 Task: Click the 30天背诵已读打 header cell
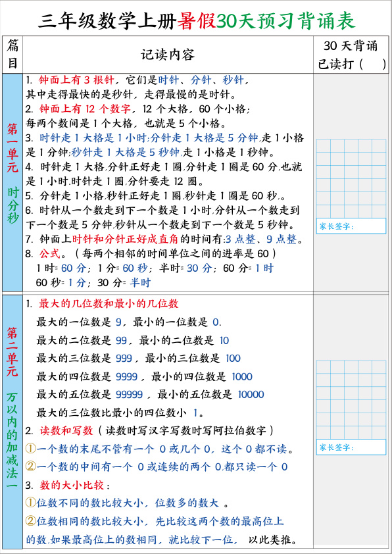click(x=351, y=55)
